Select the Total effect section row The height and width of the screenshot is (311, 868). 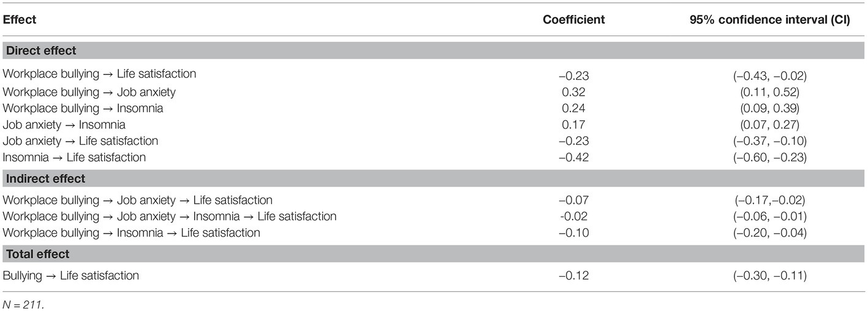[434, 254]
